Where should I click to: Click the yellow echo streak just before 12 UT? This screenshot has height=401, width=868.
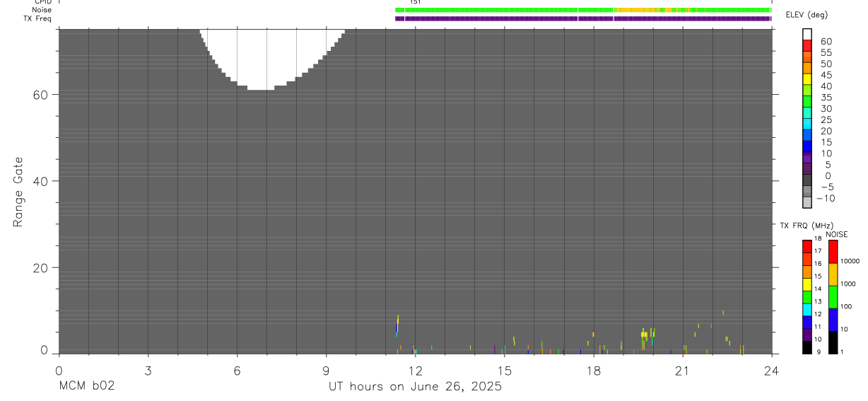click(x=398, y=323)
